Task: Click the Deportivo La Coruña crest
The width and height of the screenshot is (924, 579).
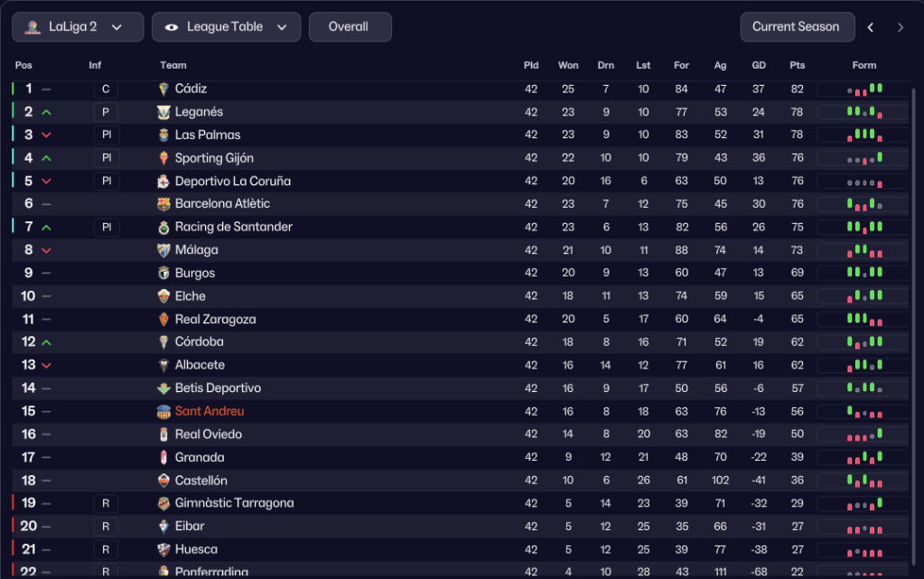Action: coord(163,182)
